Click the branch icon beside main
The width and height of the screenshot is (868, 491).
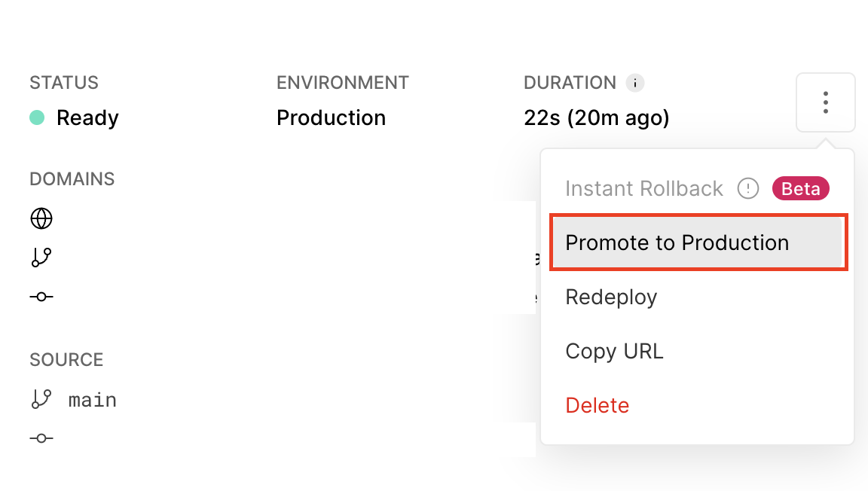41,399
